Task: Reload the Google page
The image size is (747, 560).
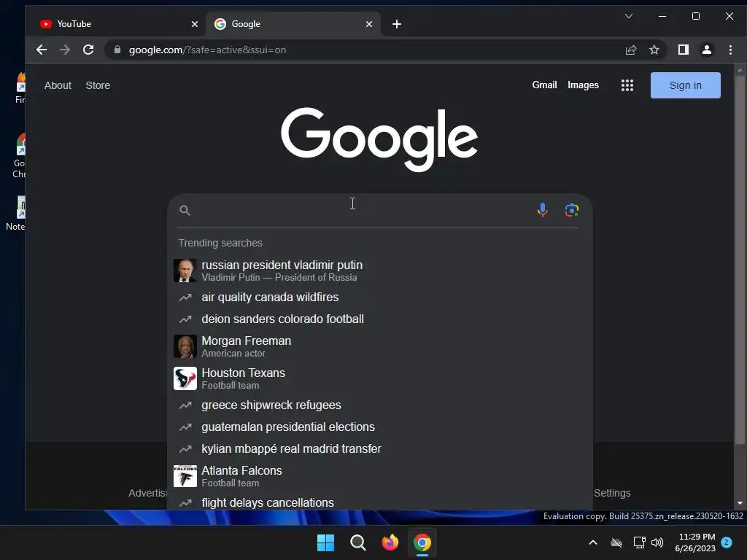Action: tap(88, 50)
